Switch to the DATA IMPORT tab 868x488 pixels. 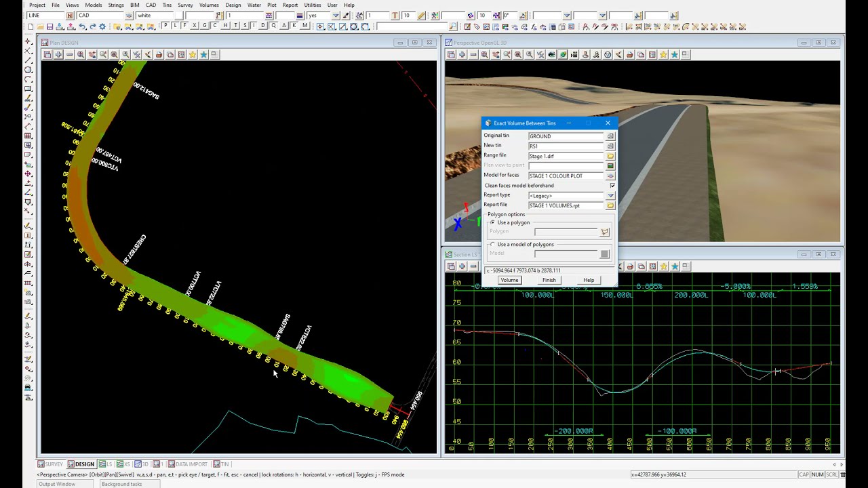[188, 464]
